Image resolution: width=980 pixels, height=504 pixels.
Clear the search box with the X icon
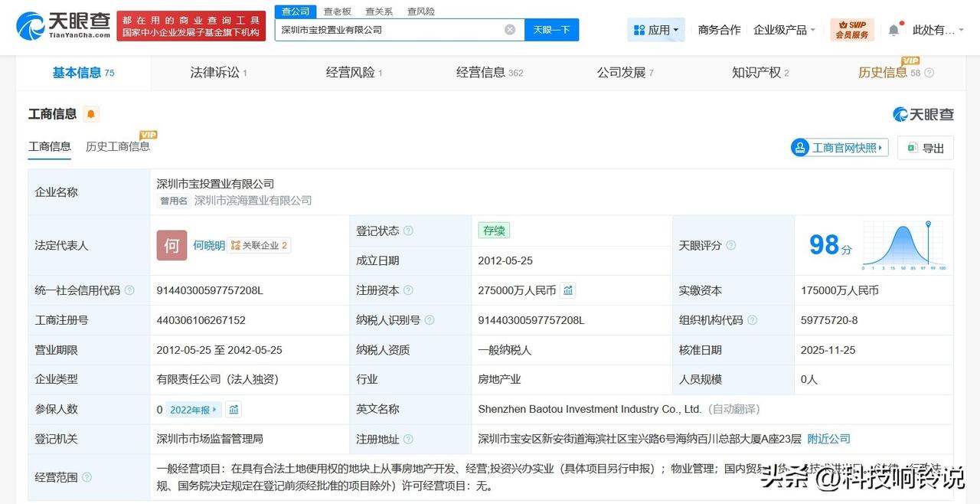click(510, 30)
